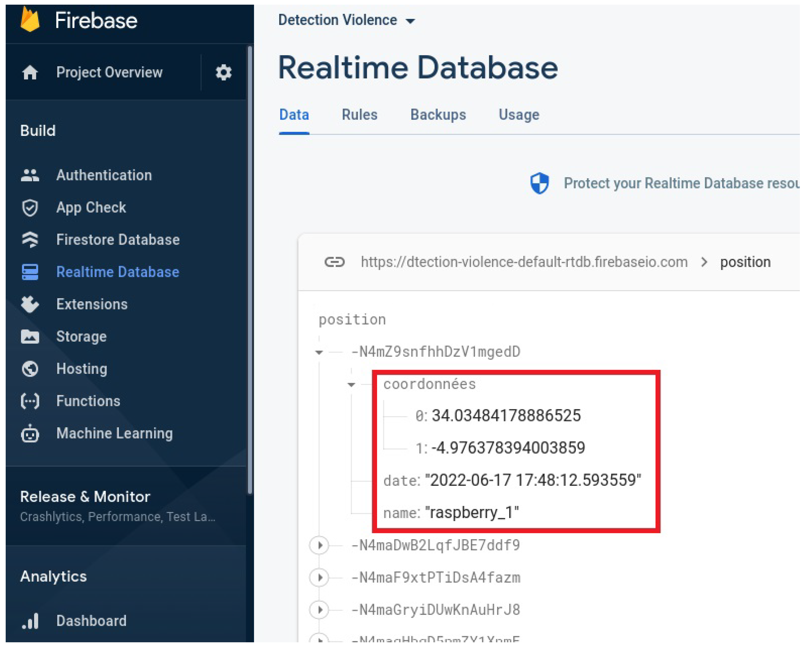The width and height of the screenshot is (812, 649).
Task: Click the Storage image icon
Action: pyautogui.click(x=30, y=337)
